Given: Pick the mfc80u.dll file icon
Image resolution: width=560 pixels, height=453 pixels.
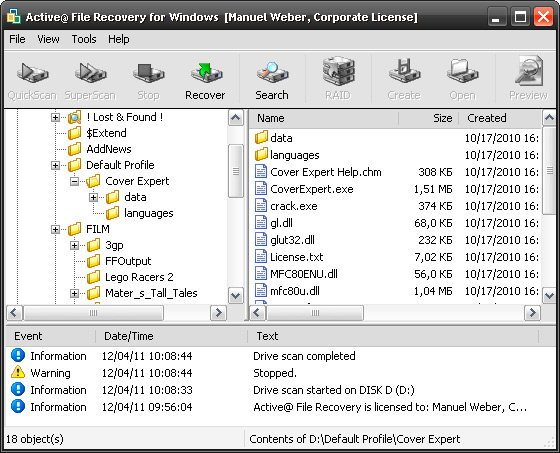Looking at the screenshot, I should (261, 290).
